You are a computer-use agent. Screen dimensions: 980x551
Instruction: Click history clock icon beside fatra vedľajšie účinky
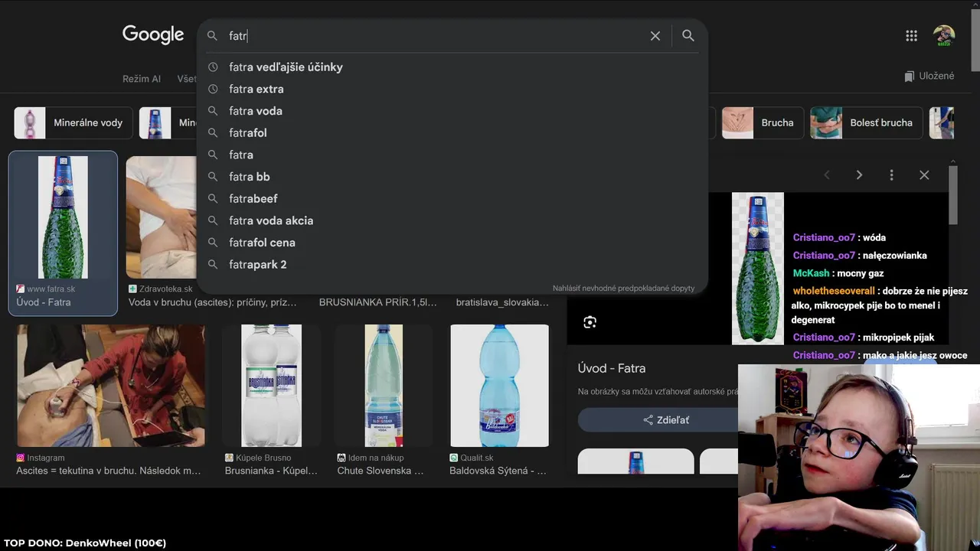(213, 67)
